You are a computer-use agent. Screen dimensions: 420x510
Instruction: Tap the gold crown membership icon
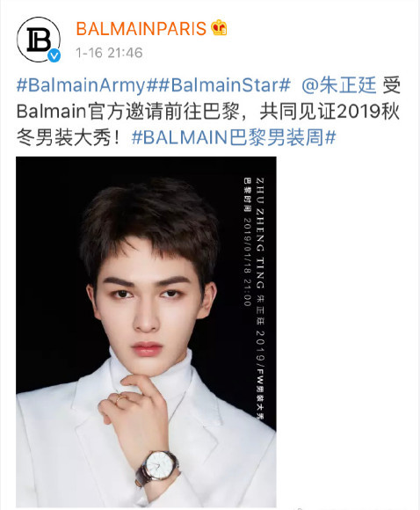219,27
